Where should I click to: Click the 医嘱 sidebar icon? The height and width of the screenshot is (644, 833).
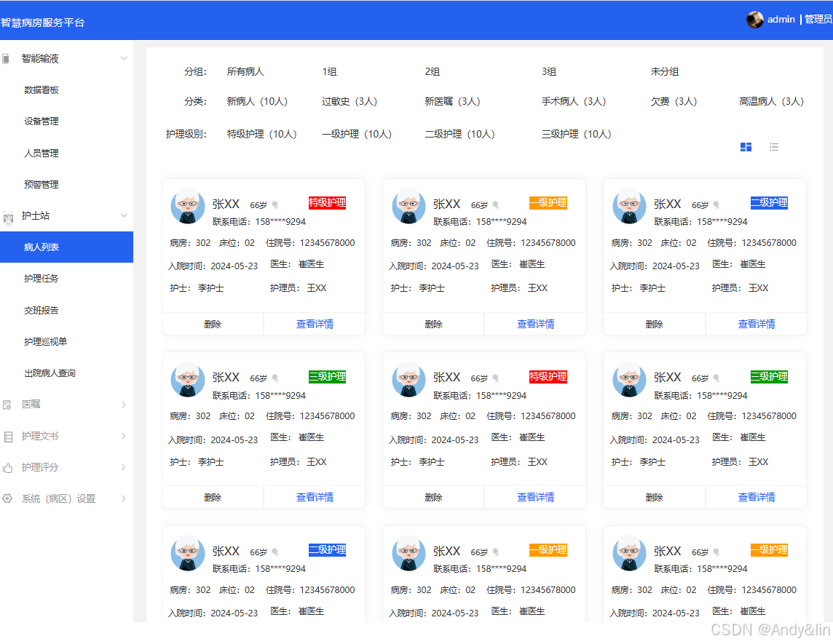point(7,405)
